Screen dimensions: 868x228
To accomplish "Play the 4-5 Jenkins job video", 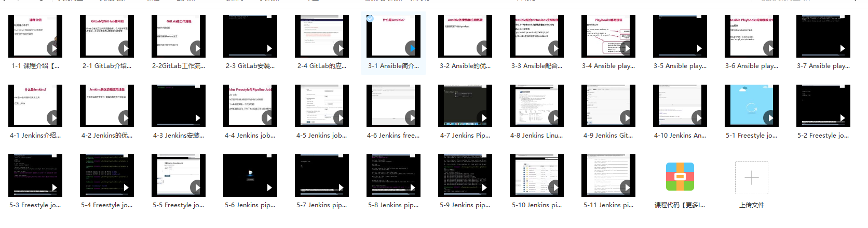I will (x=340, y=118).
